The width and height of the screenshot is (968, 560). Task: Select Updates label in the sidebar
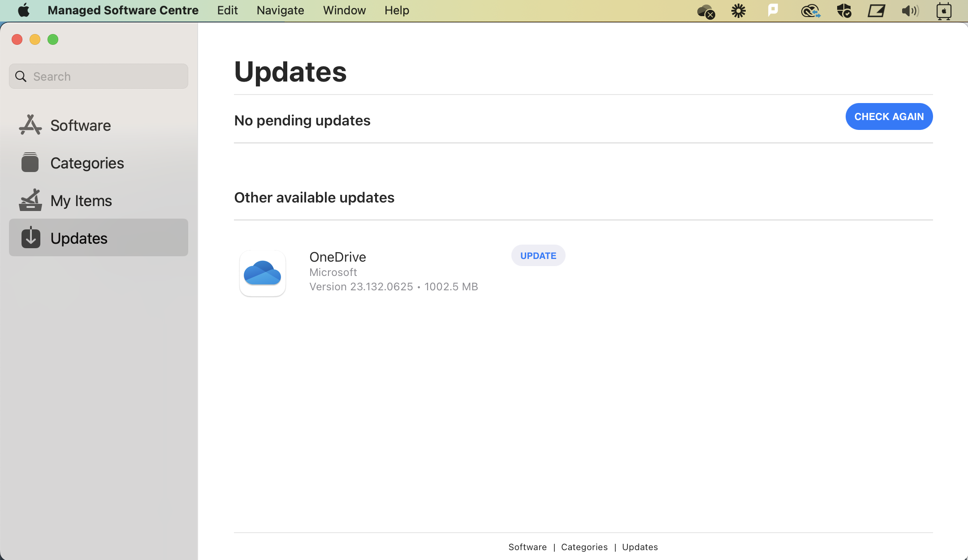click(79, 238)
